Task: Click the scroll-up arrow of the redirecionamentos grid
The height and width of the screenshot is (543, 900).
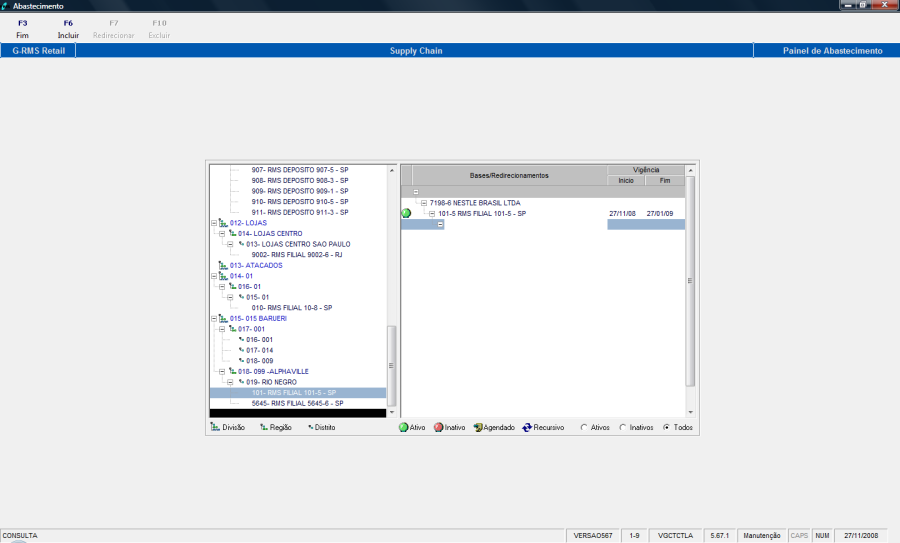Action: 690,170
